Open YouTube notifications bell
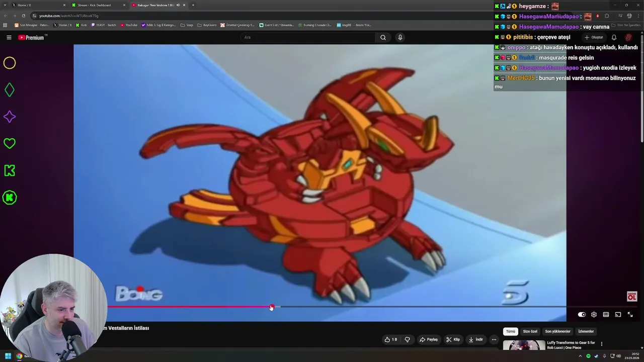The height and width of the screenshot is (362, 644). tap(614, 37)
